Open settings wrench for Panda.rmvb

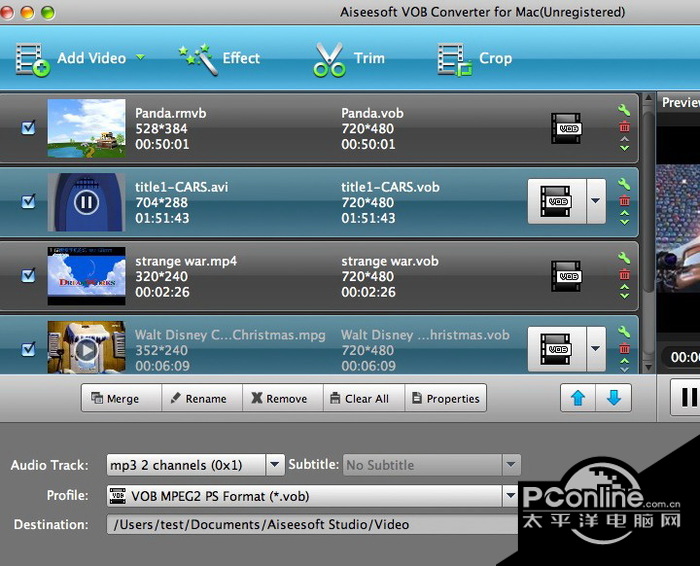click(624, 110)
